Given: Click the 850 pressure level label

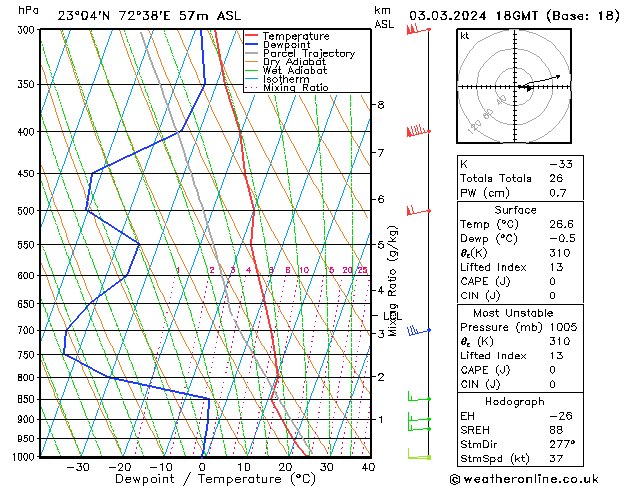Looking at the screenshot, I should 27,400.
